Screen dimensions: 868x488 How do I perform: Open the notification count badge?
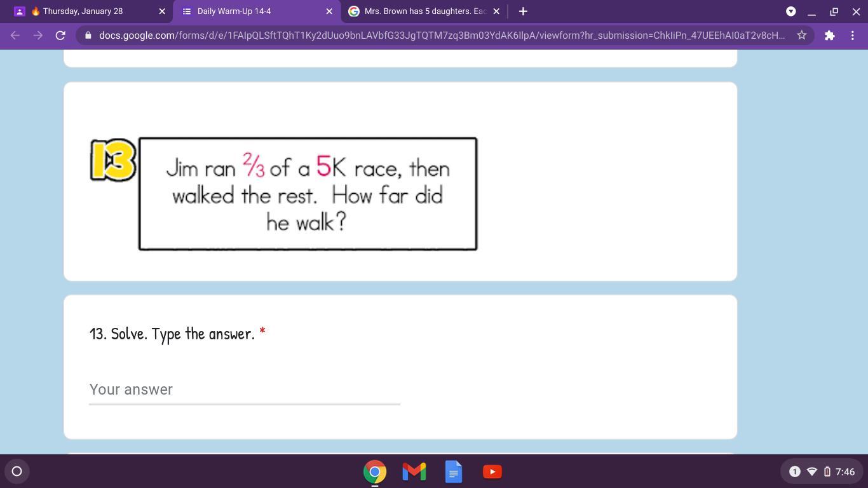coord(794,471)
